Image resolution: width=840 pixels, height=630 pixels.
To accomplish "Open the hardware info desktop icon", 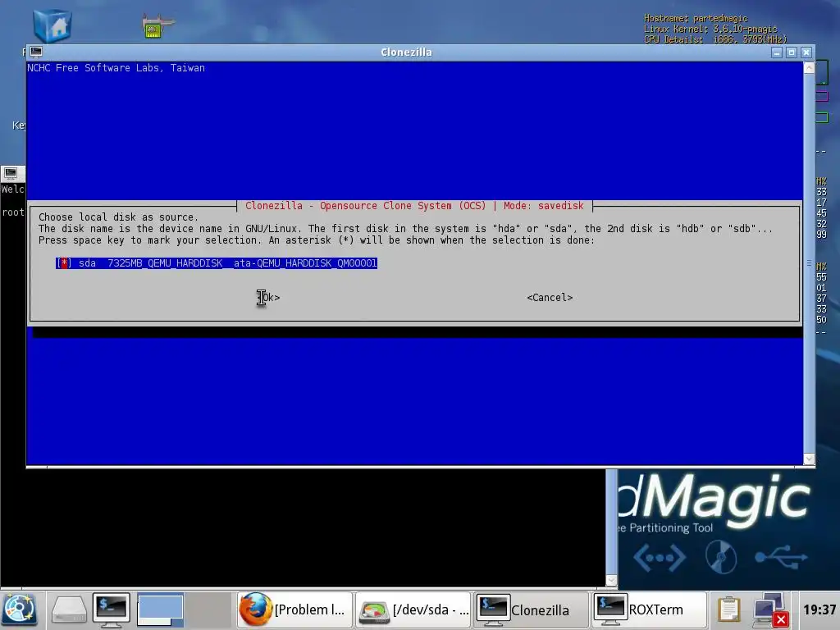I will pos(157,25).
